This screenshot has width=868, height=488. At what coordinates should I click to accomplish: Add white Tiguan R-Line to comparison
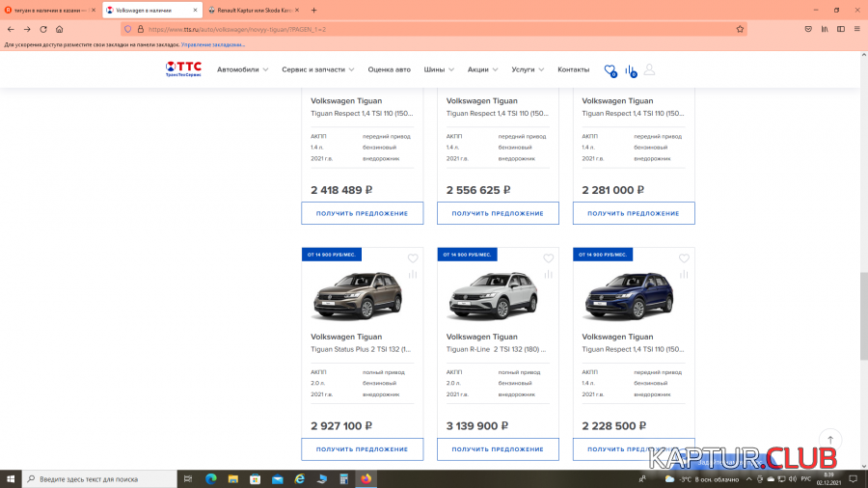[x=549, y=275]
